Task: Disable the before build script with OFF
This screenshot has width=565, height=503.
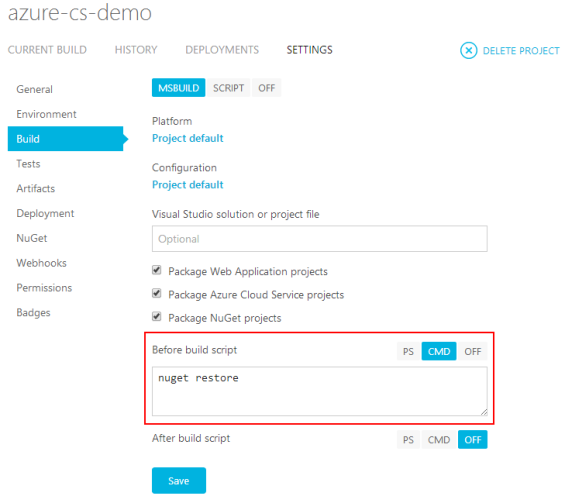Action: pos(472,351)
